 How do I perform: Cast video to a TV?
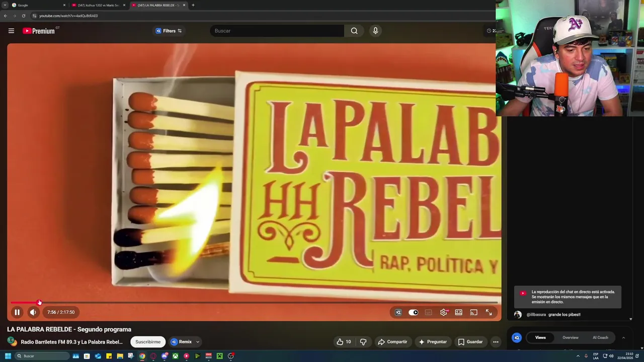click(x=473, y=312)
